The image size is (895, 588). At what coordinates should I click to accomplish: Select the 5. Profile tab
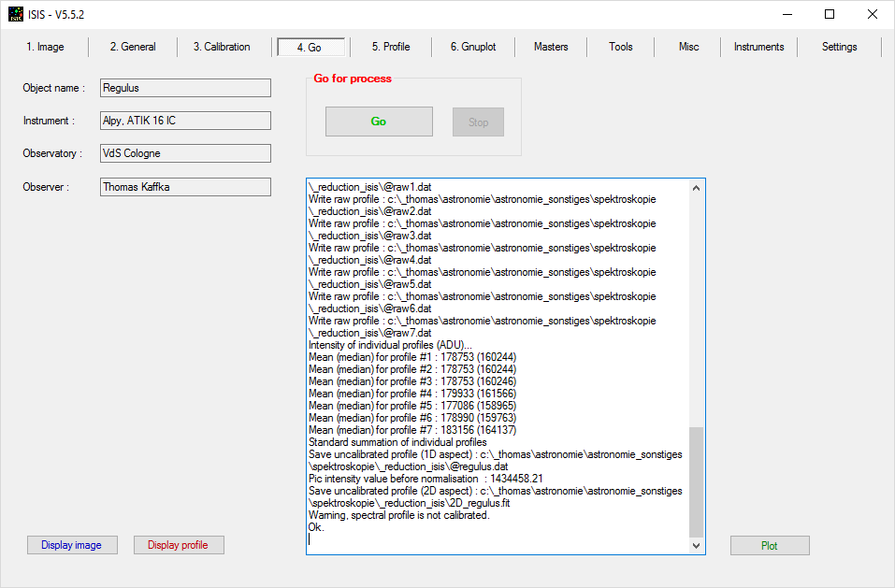click(391, 47)
